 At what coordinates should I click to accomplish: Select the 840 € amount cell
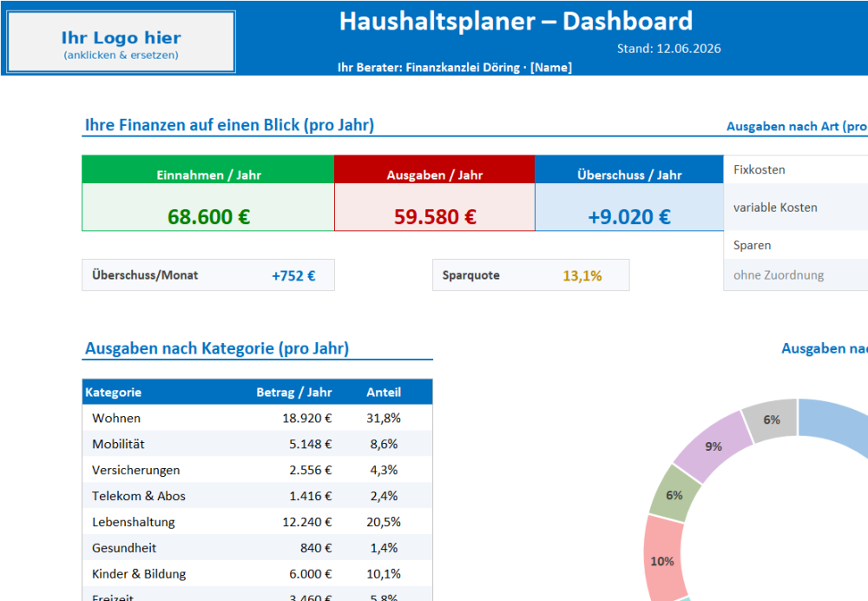click(x=316, y=548)
